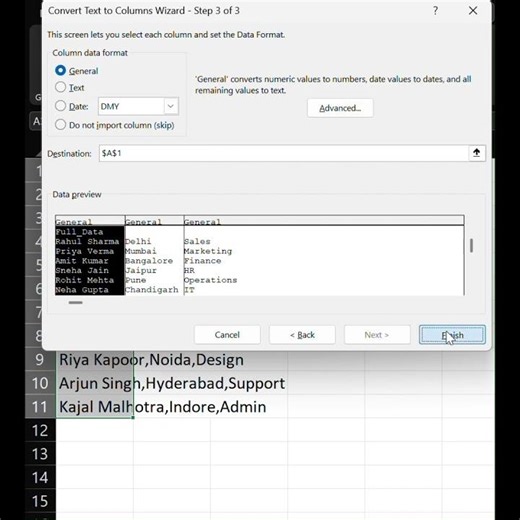Close the Convert Text to Columns Wizard

(x=473, y=11)
